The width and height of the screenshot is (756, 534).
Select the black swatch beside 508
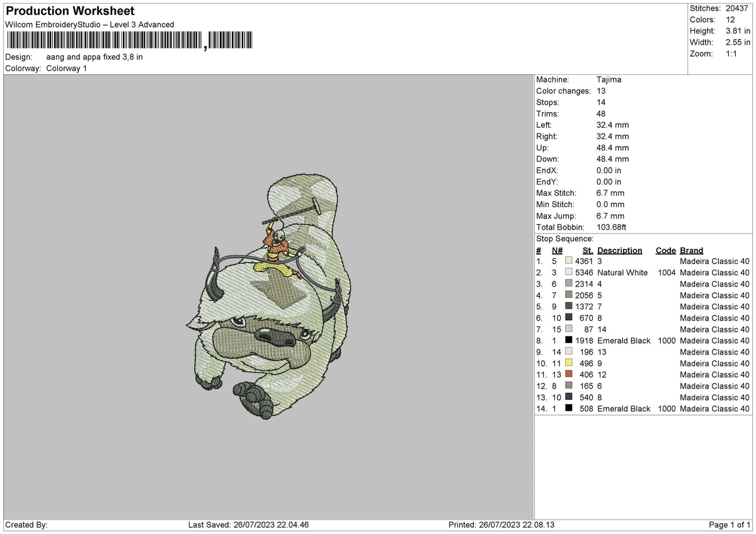click(x=569, y=409)
